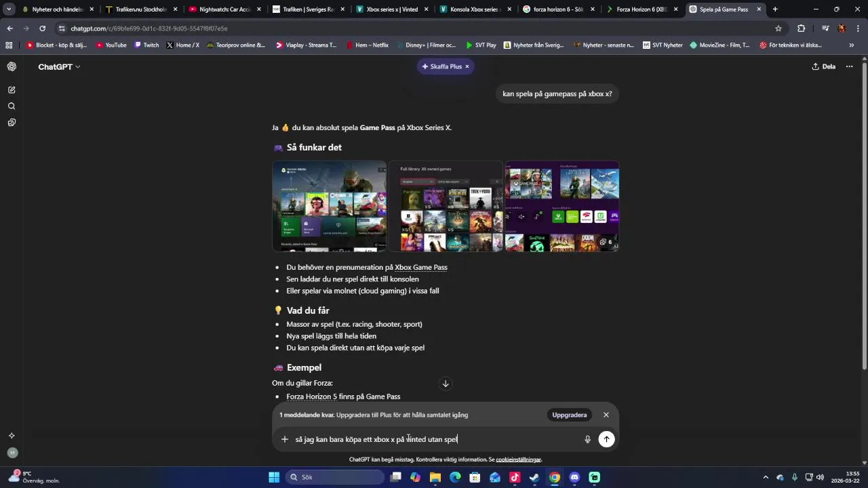Open File Explorer from the taskbar
This screenshot has width=868, height=488.
click(x=435, y=477)
